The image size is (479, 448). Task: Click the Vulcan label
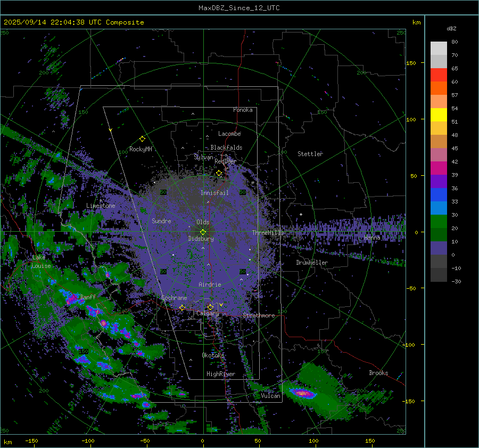pos(271,396)
